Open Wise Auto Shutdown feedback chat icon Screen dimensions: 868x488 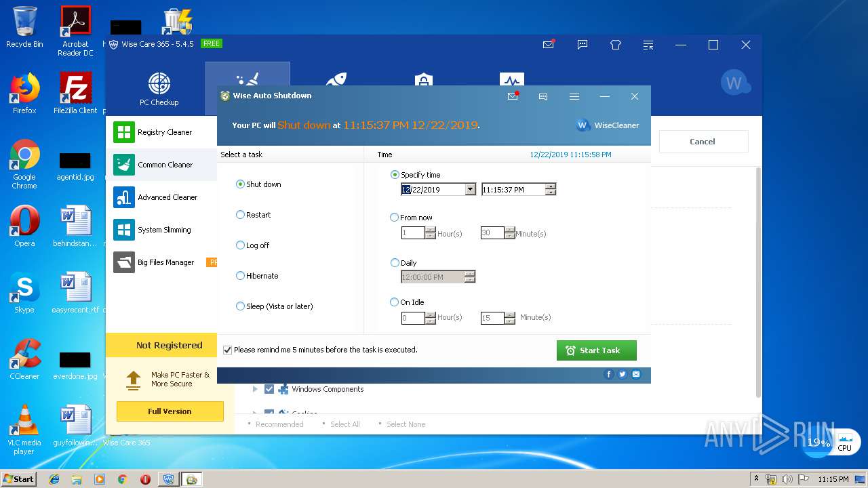tap(543, 96)
